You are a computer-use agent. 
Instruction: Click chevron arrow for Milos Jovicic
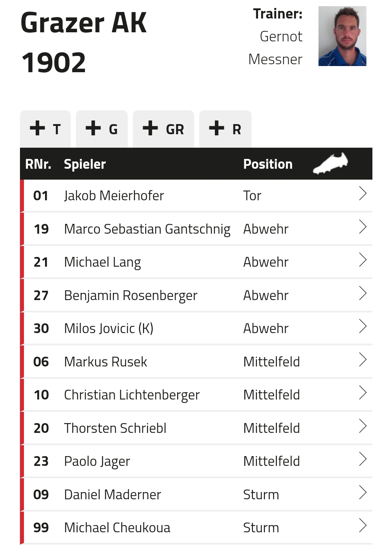363,326
